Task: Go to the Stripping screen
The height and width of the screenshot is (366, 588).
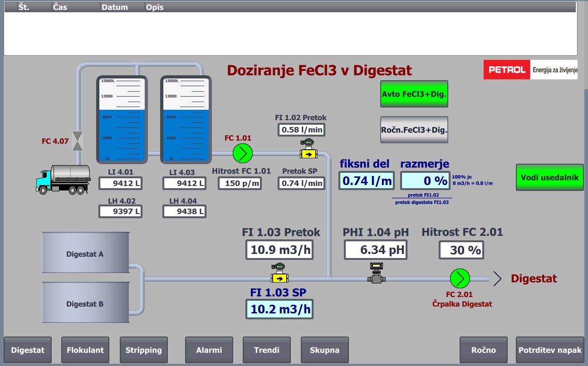Action: click(144, 350)
